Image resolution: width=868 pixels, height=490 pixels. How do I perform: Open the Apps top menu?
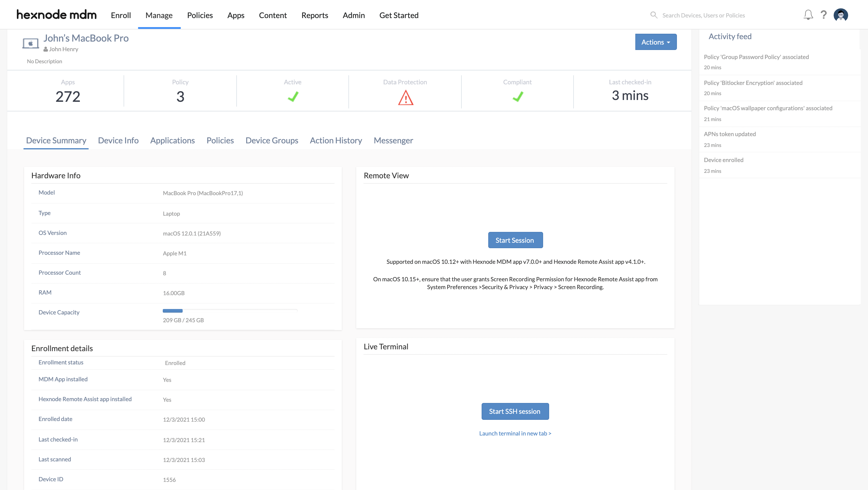click(235, 15)
